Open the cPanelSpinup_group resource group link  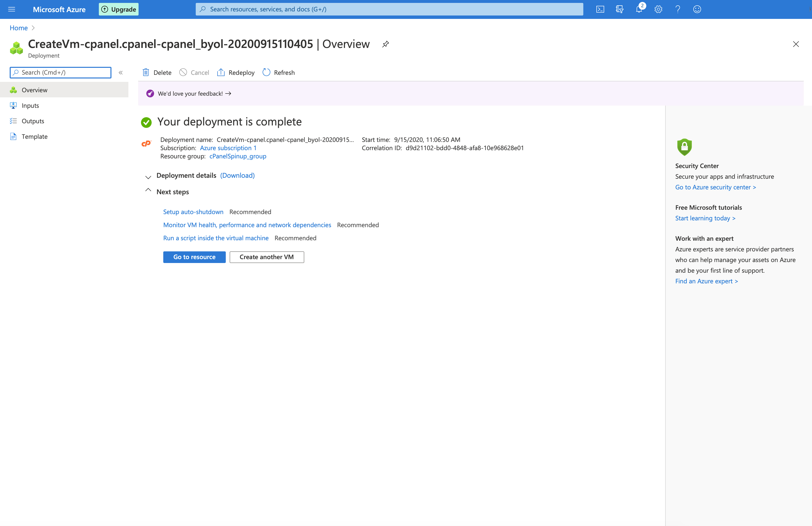click(238, 156)
